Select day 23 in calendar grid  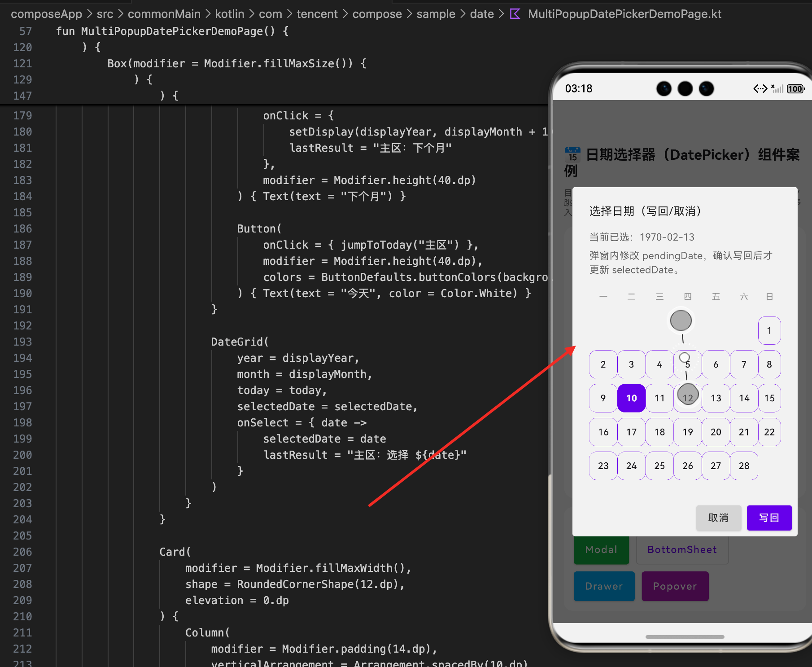point(603,465)
